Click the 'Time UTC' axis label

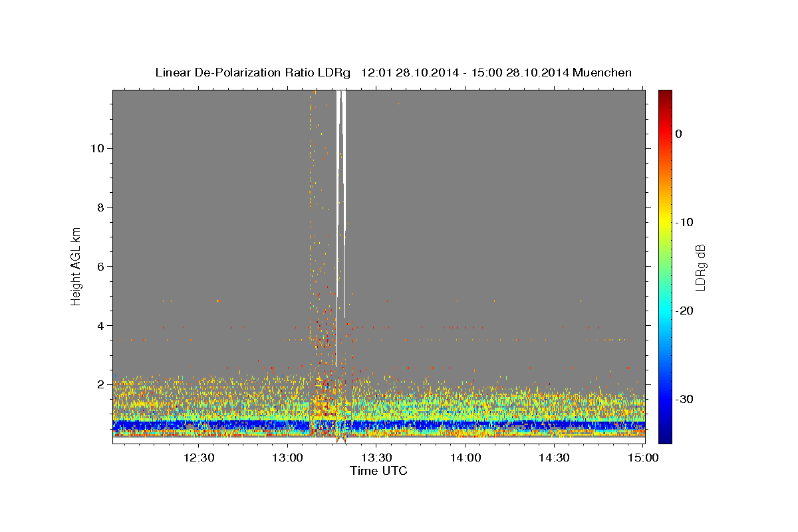pos(378,471)
